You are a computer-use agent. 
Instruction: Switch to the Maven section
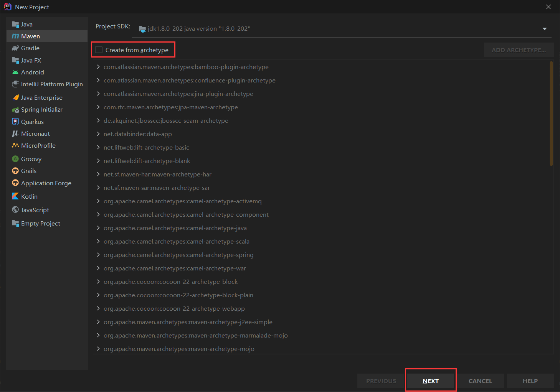pyautogui.click(x=30, y=36)
